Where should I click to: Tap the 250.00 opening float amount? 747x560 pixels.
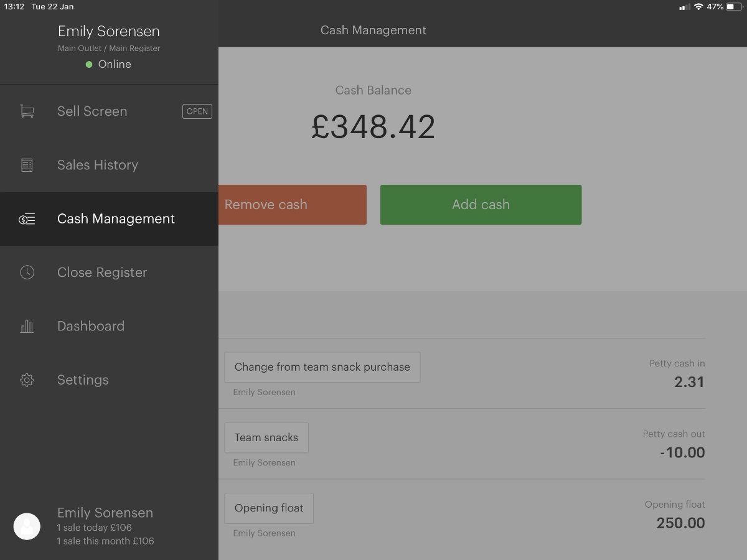tap(680, 523)
